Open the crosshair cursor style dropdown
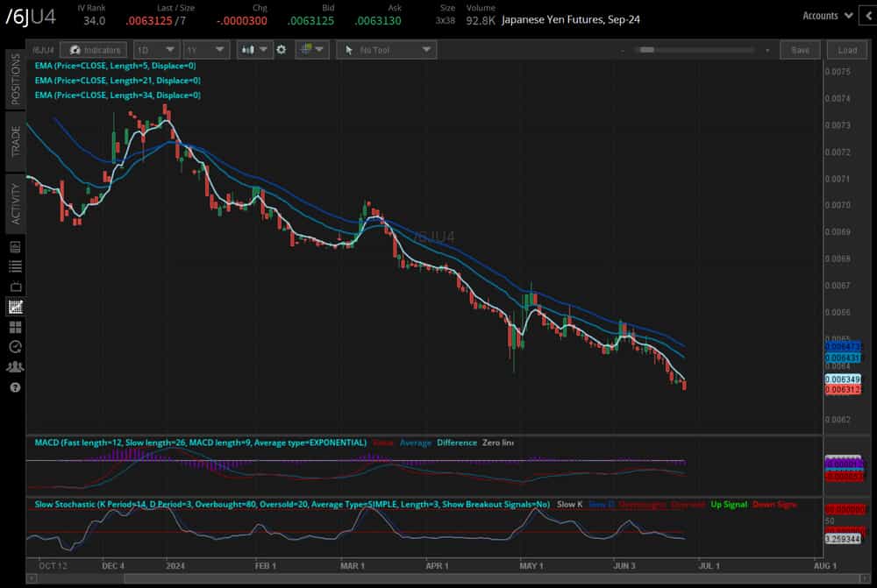The height and width of the screenshot is (588, 877). tap(311, 50)
